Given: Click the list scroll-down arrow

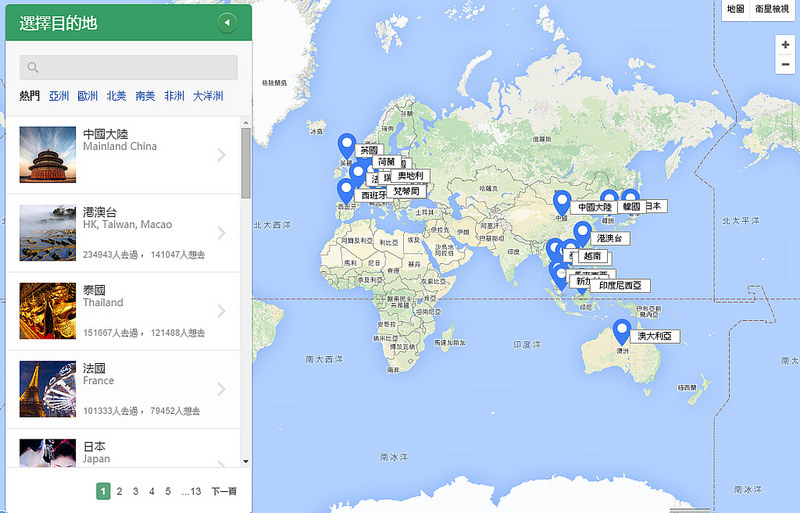Looking at the screenshot, I should click(246, 461).
